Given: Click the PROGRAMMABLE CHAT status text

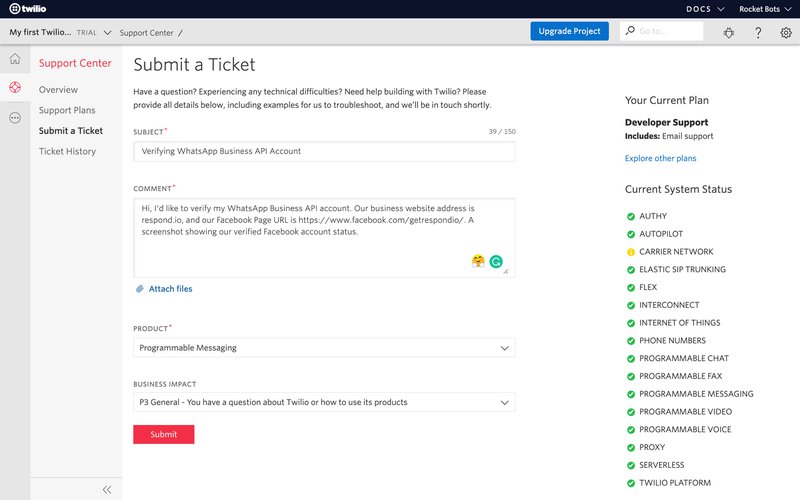Looking at the screenshot, I should (684, 359).
